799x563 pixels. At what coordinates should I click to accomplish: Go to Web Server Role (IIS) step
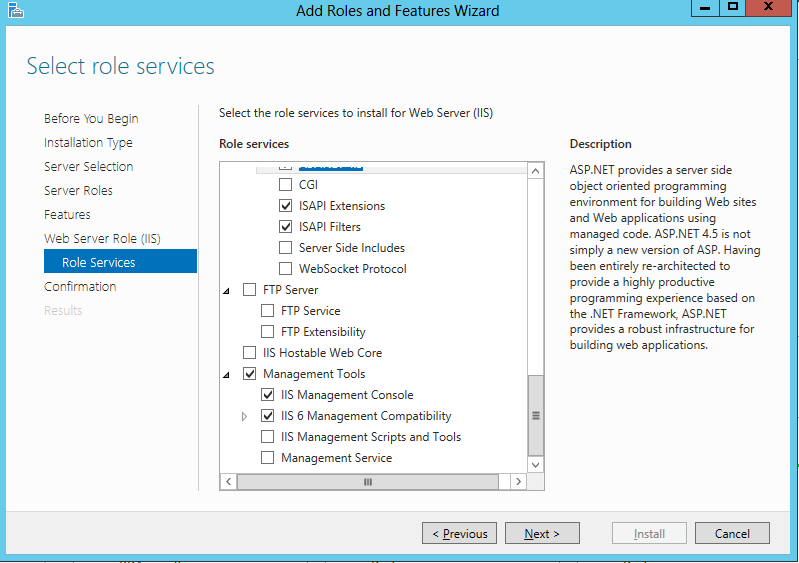pyautogui.click(x=102, y=238)
